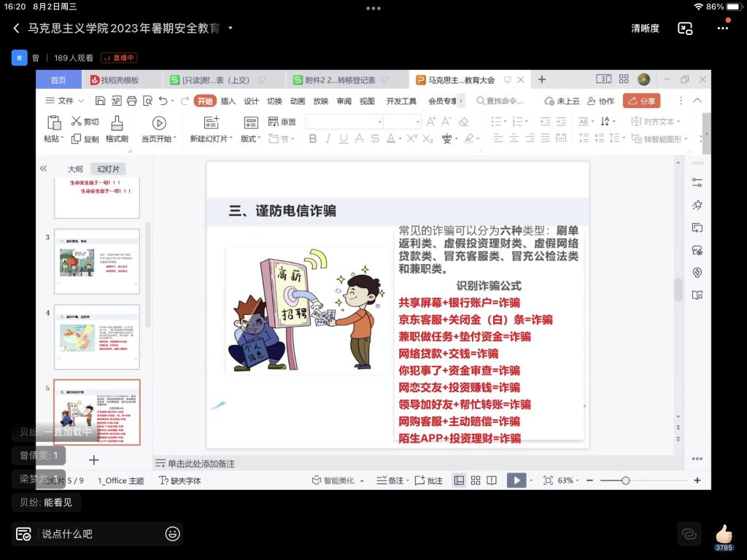Click the New Slide (新建幻灯片) icon
The width and height of the screenshot is (747, 560).
pos(211,123)
